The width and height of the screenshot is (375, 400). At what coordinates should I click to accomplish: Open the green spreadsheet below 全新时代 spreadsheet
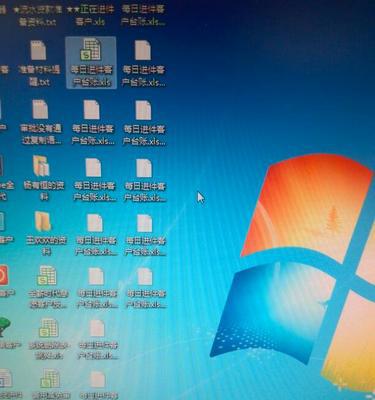[49, 328]
